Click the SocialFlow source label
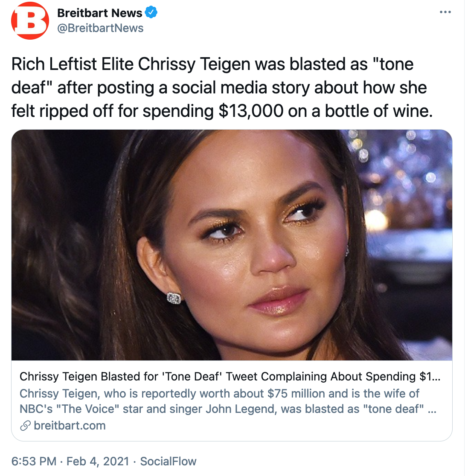The height and width of the screenshot is (476, 465). pyautogui.click(x=168, y=461)
